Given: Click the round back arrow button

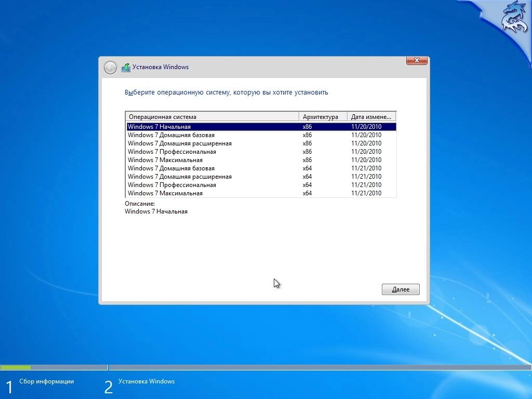Looking at the screenshot, I should 110,68.
